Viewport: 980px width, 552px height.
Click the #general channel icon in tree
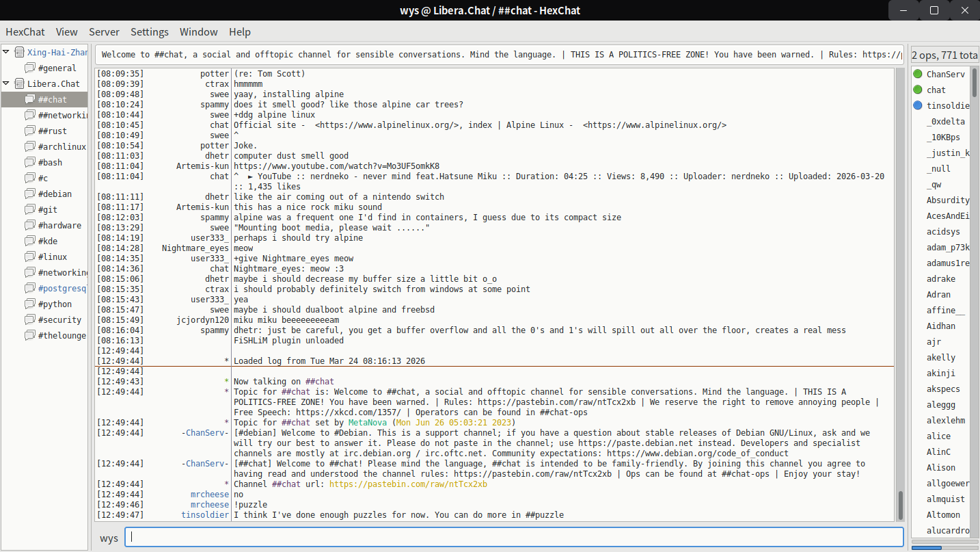[30, 68]
